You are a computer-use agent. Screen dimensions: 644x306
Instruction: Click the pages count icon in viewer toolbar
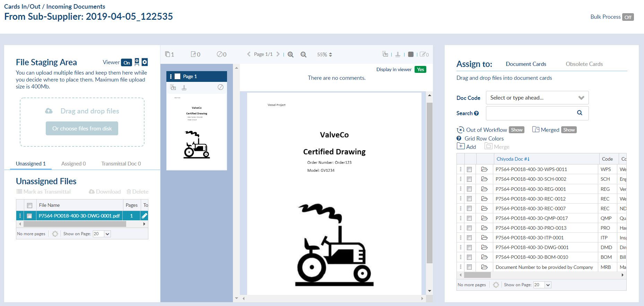(x=169, y=54)
